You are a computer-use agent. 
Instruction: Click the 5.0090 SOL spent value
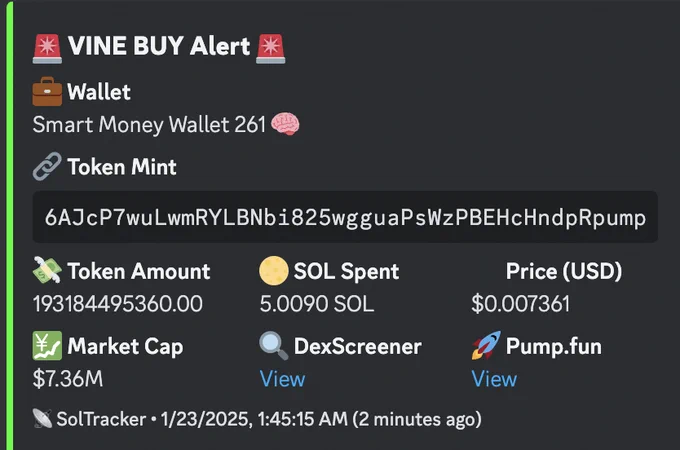click(x=317, y=304)
